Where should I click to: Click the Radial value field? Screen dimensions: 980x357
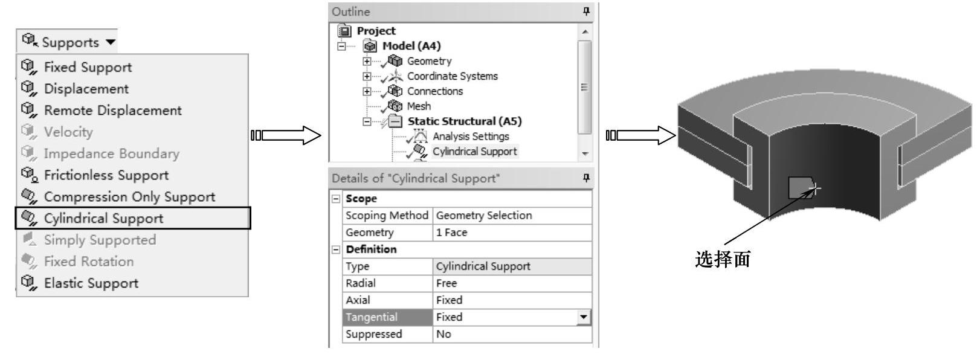512,283
